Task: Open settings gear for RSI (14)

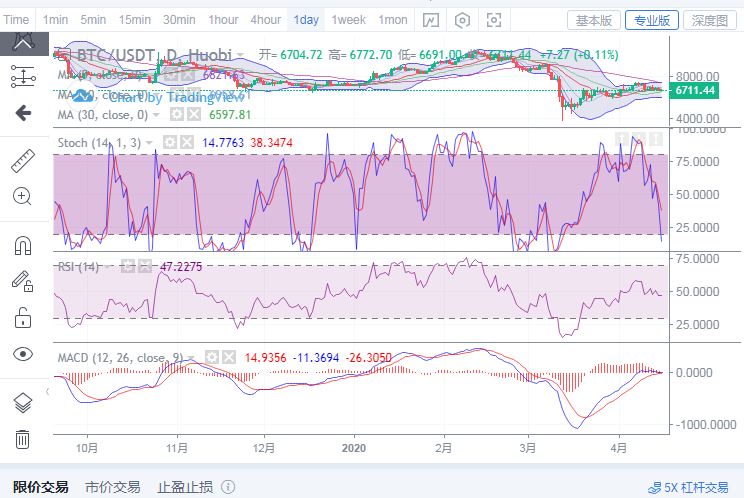Action: click(x=128, y=266)
